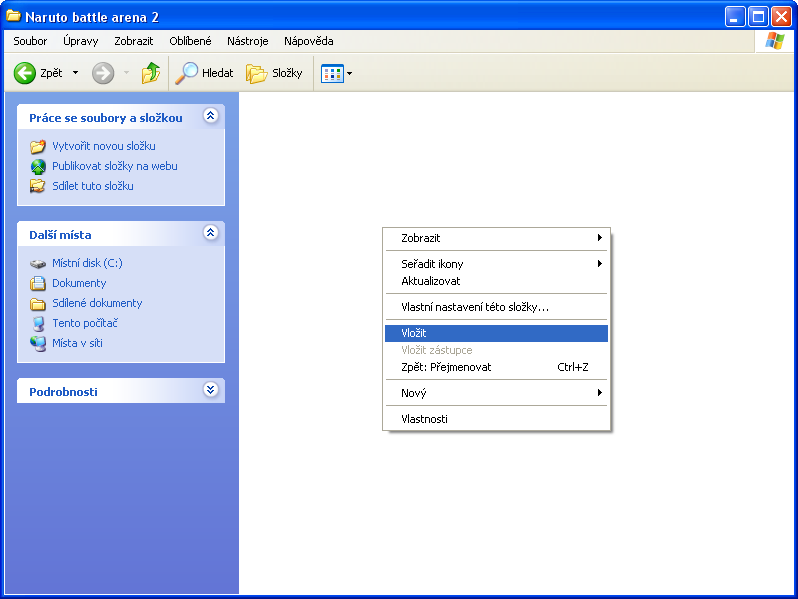
Task: Expand the Nový submenu
Action: point(497,393)
